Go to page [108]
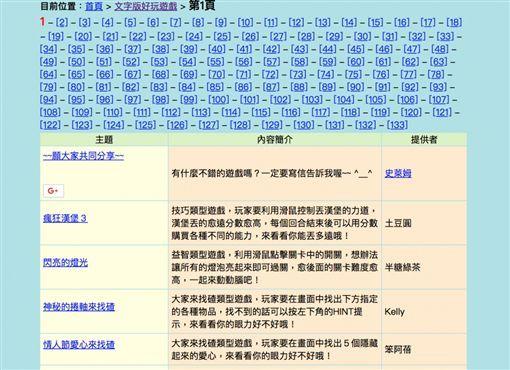Viewport: 510px width, 370px height. [50, 112]
